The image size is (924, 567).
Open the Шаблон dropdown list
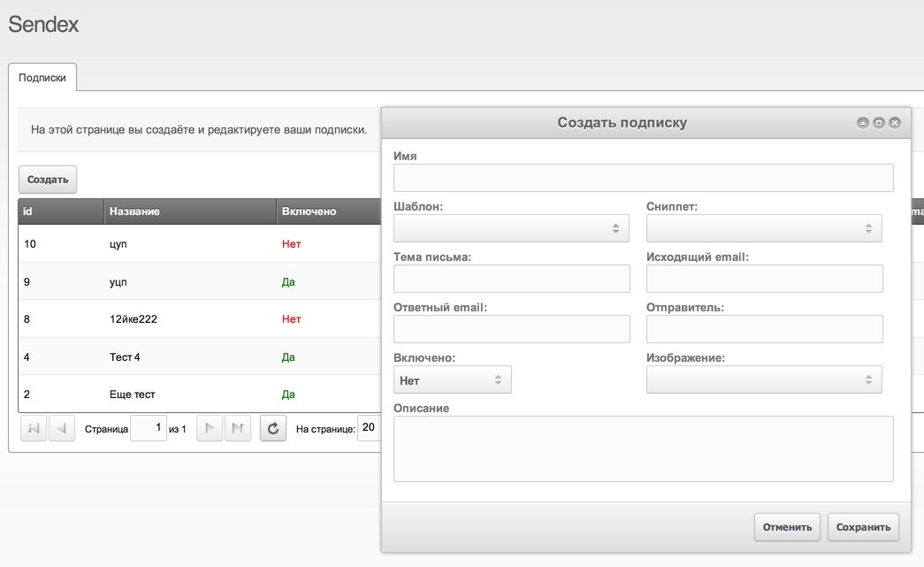(x=511, y=228)
